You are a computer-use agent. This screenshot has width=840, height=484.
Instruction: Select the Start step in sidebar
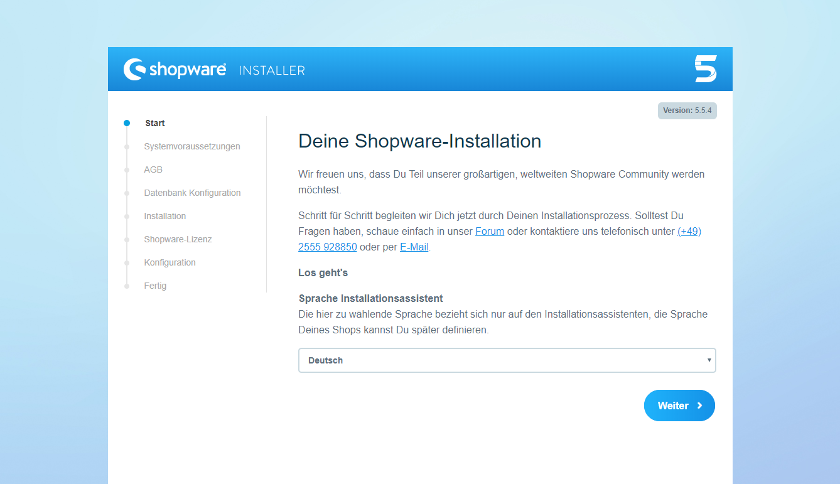pyautogui.click(x=155, y=123)
